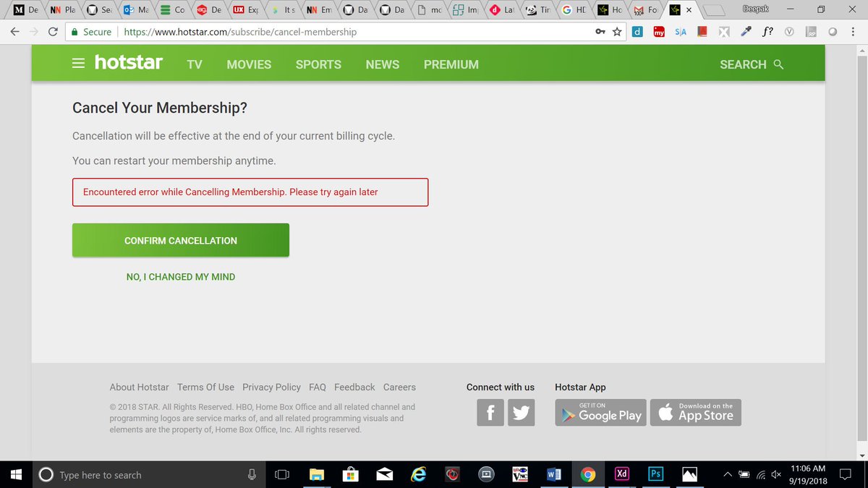Viewport: 868px width, 488px height.
Task: Visit Hotstar Twitter page icon
Action: (521, 413)
